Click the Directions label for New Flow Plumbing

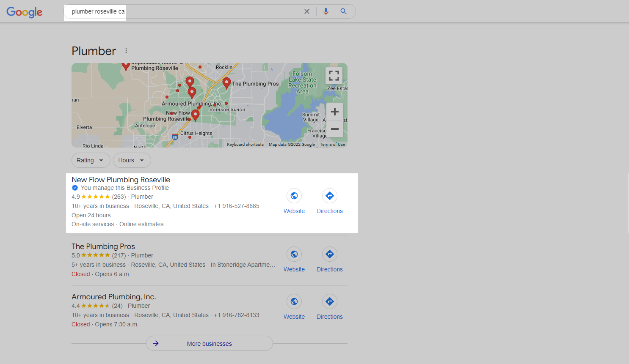click(330, 211)
